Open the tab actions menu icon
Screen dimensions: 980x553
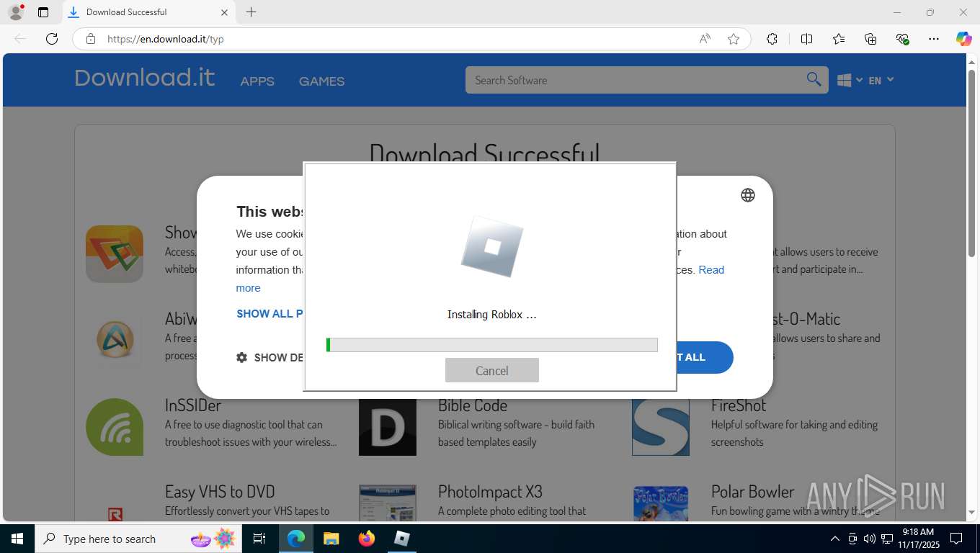pos(43,12)
